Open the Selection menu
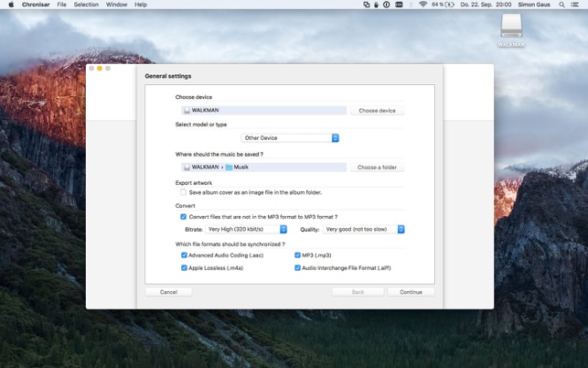 tap(86, 5)
